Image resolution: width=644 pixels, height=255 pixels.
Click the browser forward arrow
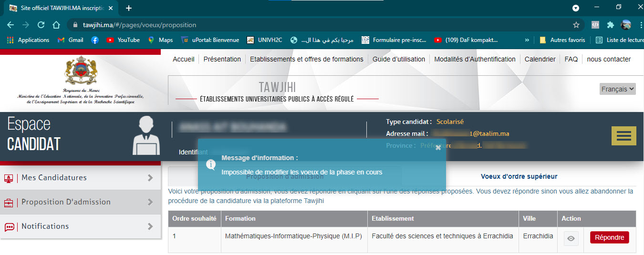coord(26,25)
